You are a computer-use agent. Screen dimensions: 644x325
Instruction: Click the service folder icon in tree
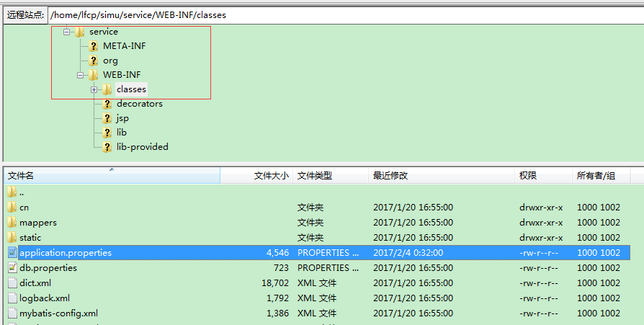click(x=80, y=32)
